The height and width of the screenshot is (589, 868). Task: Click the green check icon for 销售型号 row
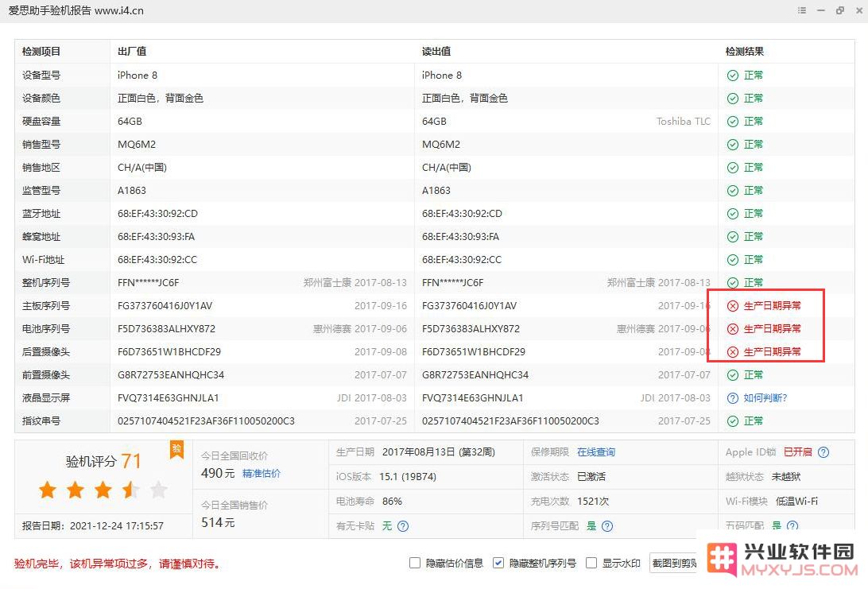(732, 145)
